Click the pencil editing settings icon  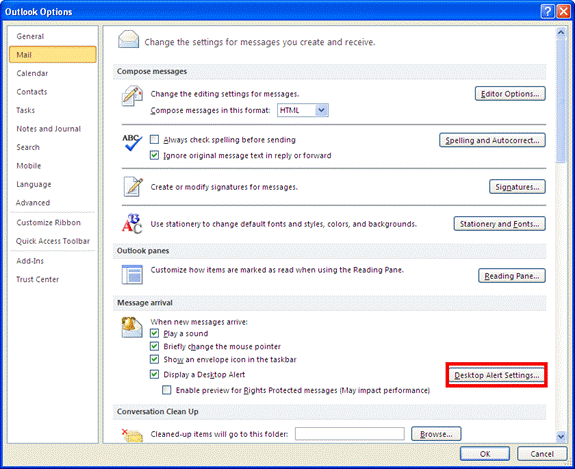[132, 96]
